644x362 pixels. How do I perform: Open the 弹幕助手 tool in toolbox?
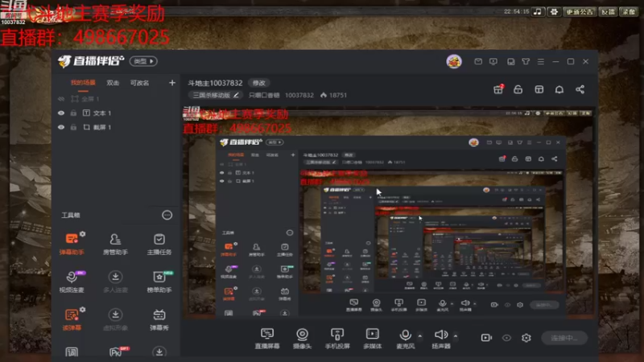pyautogui.click(x=72, y=244)
